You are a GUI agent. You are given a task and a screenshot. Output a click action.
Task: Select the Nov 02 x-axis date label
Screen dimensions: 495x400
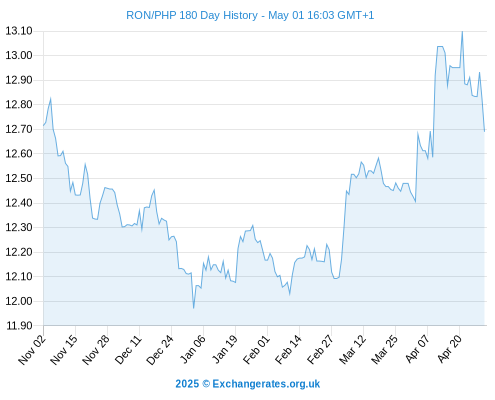click(x=32, y=350)
